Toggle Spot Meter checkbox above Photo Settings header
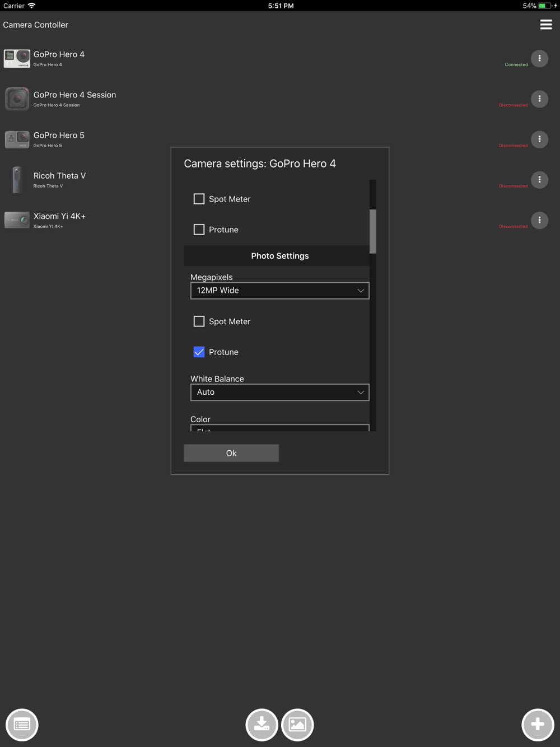The width and height of the screenshot is (560, 747). [199, 199]
